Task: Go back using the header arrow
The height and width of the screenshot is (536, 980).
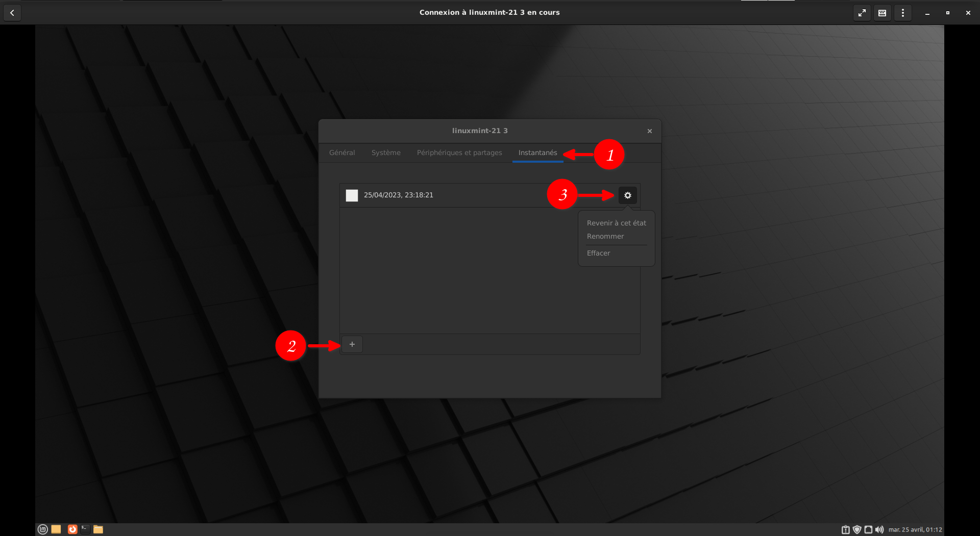Action: coord(12,13)
